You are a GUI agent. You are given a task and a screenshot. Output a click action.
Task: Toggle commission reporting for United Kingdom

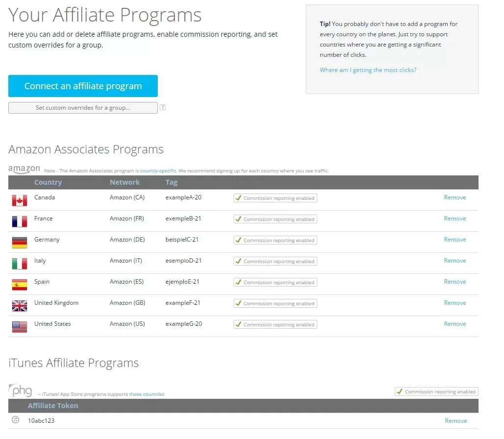point(275,303)
